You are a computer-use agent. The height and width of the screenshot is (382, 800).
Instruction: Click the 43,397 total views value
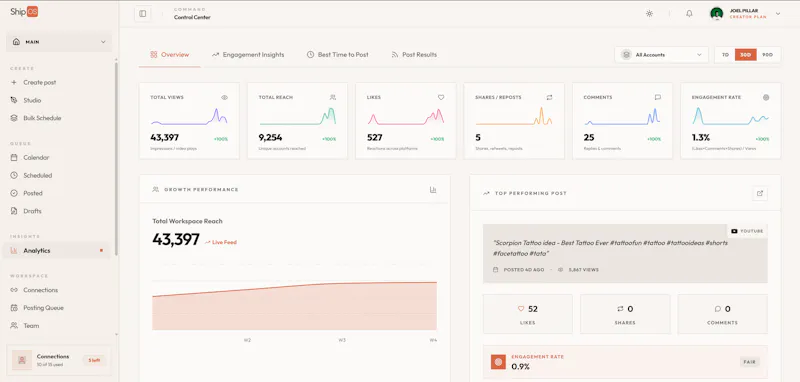click(x=164, y=138)
